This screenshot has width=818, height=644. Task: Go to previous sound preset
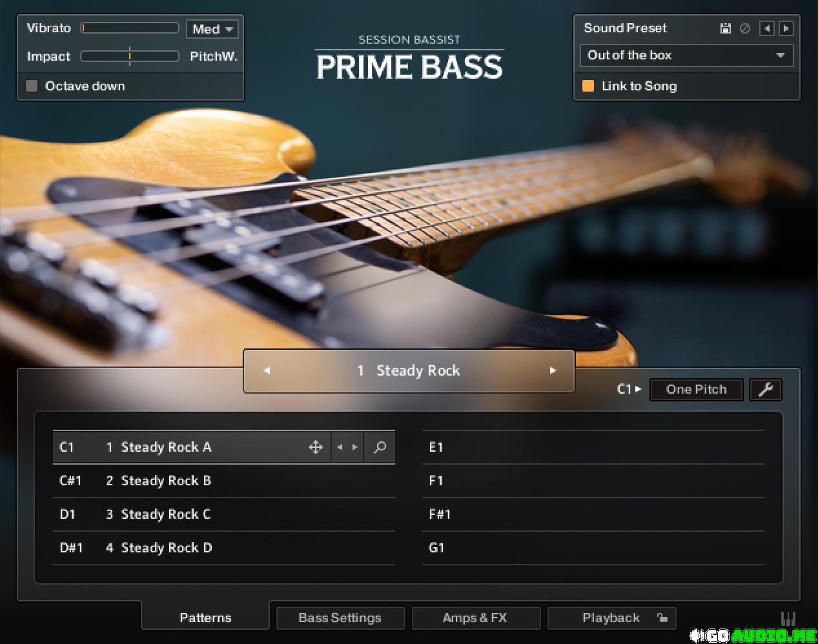coord(767,28)
